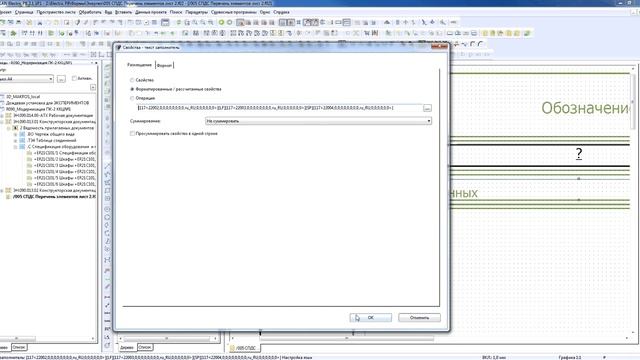This screenshot has width=640, height=360.
Task: Open the Данные проекта menu
Action: pos(151,12)
